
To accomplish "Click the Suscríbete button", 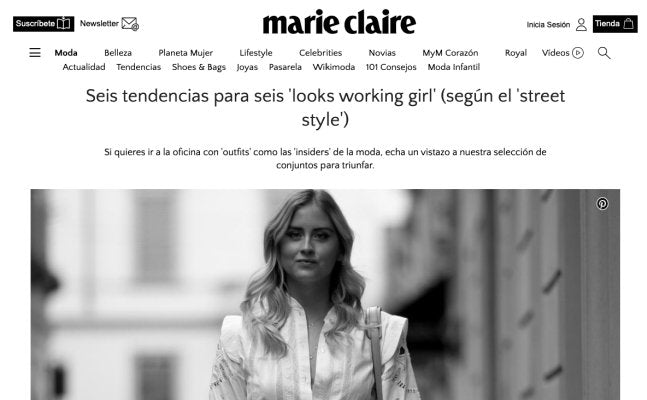I will pyautogui.click(x=43, y=24).
